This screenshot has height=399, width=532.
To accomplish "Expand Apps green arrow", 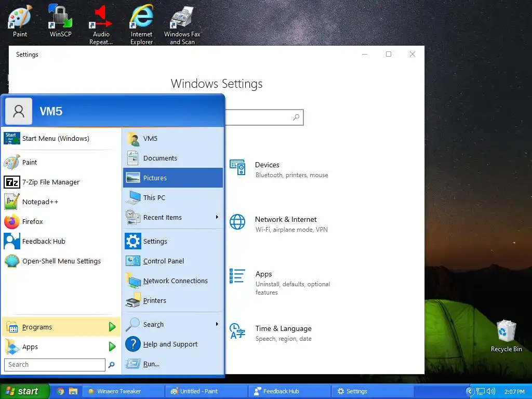I will pos(112,347).
